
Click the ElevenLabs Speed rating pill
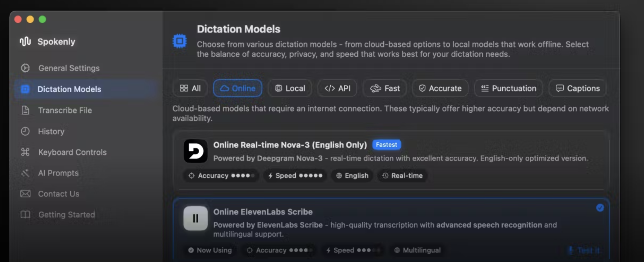pos(353,250)
